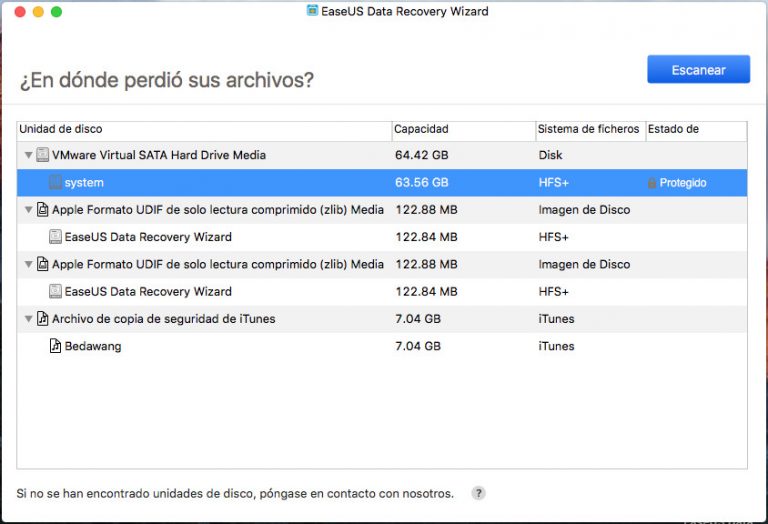Click the 7.04 GB value in Bedawang row
Image resolution: width=768 pixels, height=524 pixels.
(x=418, y=346)
